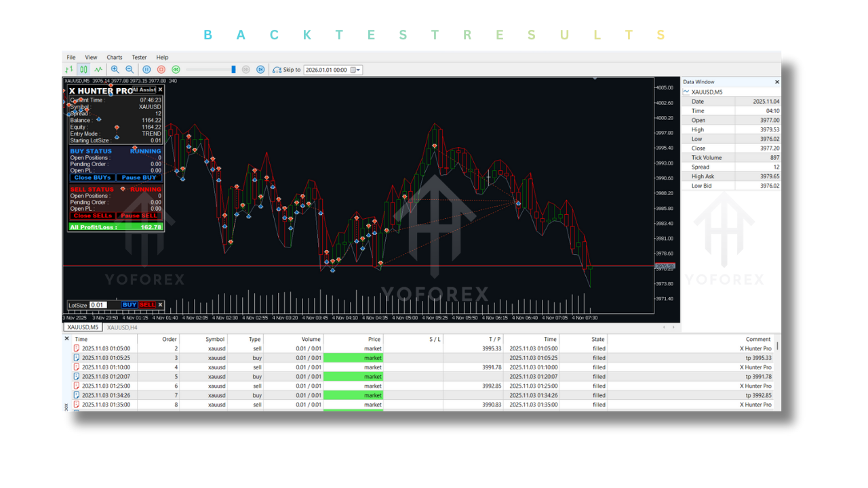Switch to the XAUUSD,H4 chart tab
This screenshot has width=868, height=488.
pyautogui.click(x=122, y=327)
